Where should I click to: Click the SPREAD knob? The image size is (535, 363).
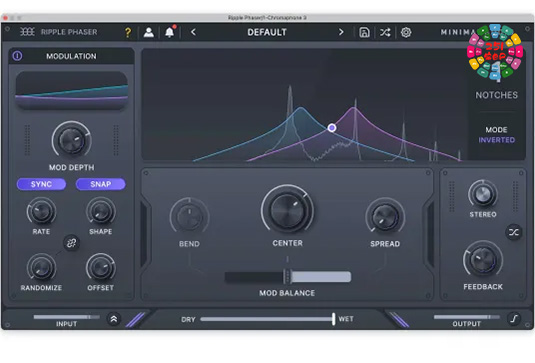click(x=385, y=217)
